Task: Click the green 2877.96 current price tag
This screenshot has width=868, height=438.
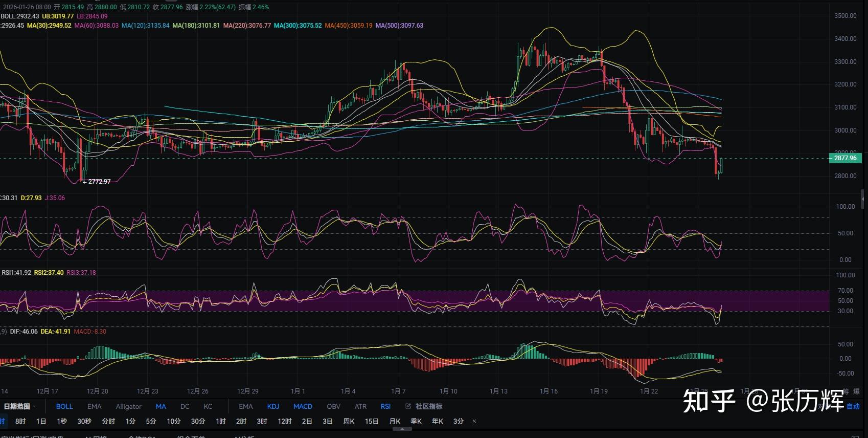Action: coord(845,158)
